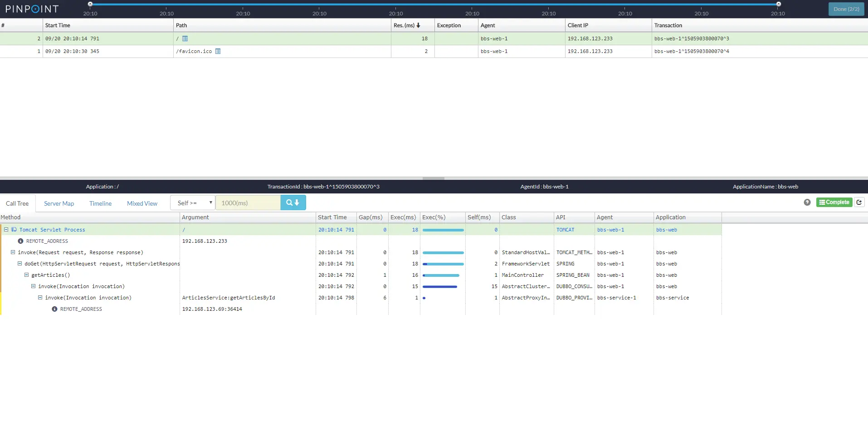Screen dimensions: 868x434
Task: Click the Start Time column header in transaction list
Action: click(x=108, y=25)
